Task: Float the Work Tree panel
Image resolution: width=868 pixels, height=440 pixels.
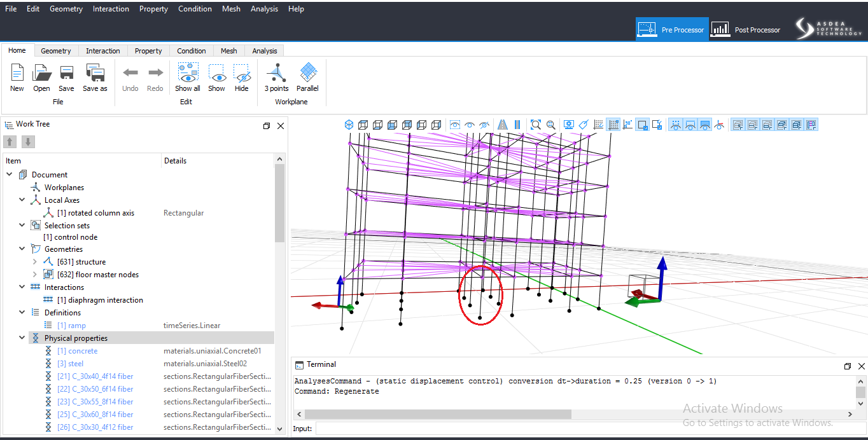Action: point(267,126)
